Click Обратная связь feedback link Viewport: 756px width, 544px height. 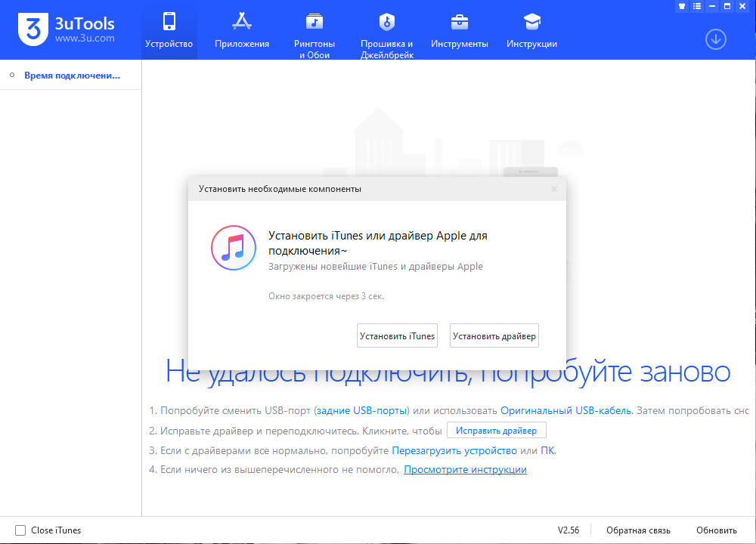pyautogui.click(x=638, y=530)
